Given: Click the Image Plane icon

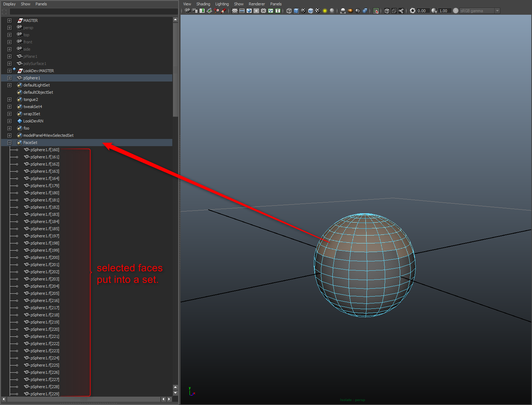Looking at the screenshot, I should coord(209,11).
